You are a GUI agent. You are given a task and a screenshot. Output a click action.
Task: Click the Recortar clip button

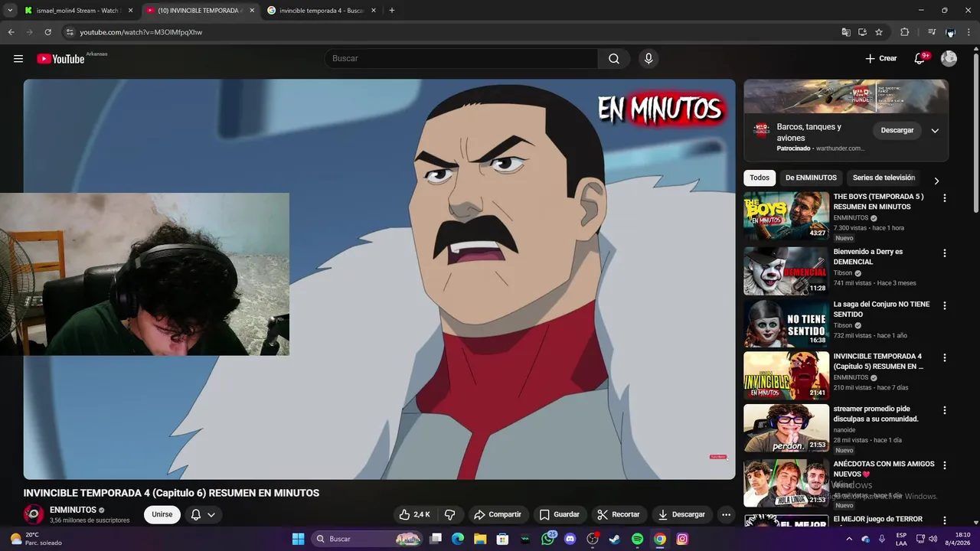pos(619,514)
